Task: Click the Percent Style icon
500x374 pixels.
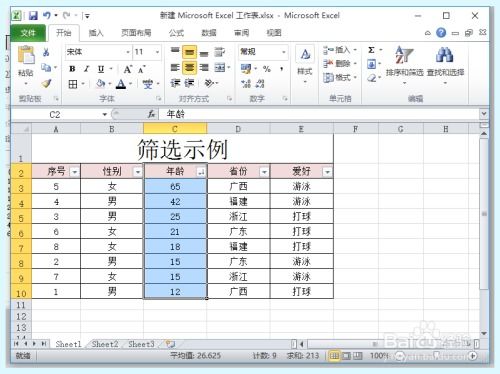Action: point(267,69)
